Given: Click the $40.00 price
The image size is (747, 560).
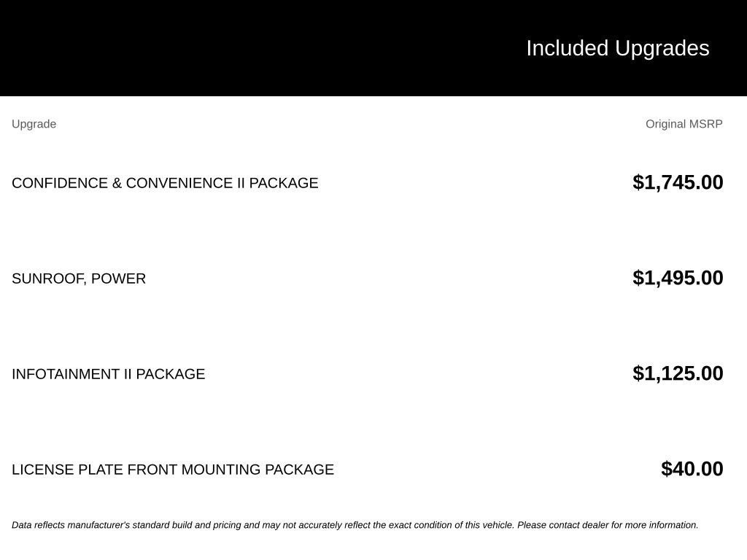Looking at the screenshot, I should coord(692,469).
